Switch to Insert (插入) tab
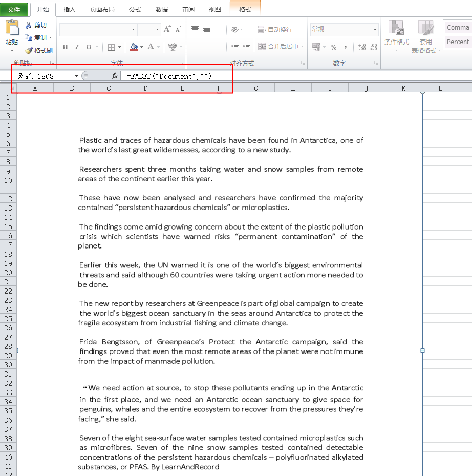The image size is (472, 476). (x=69, y=10)
